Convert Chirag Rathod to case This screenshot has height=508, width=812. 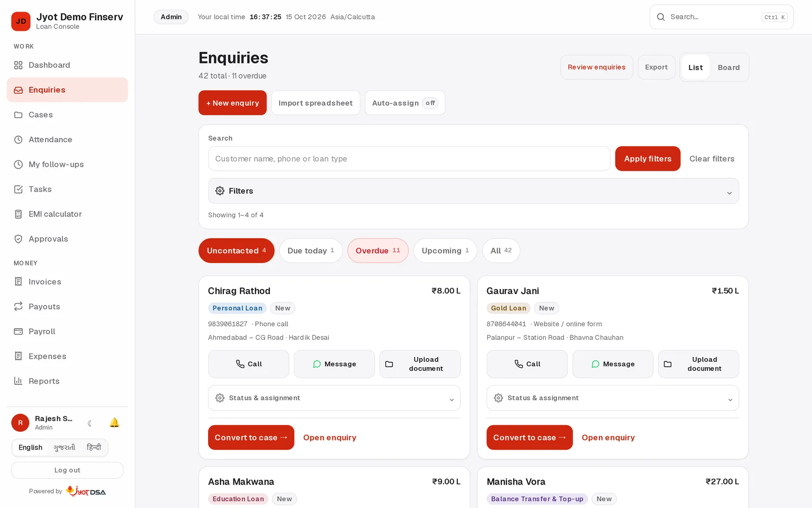point(251,438)
